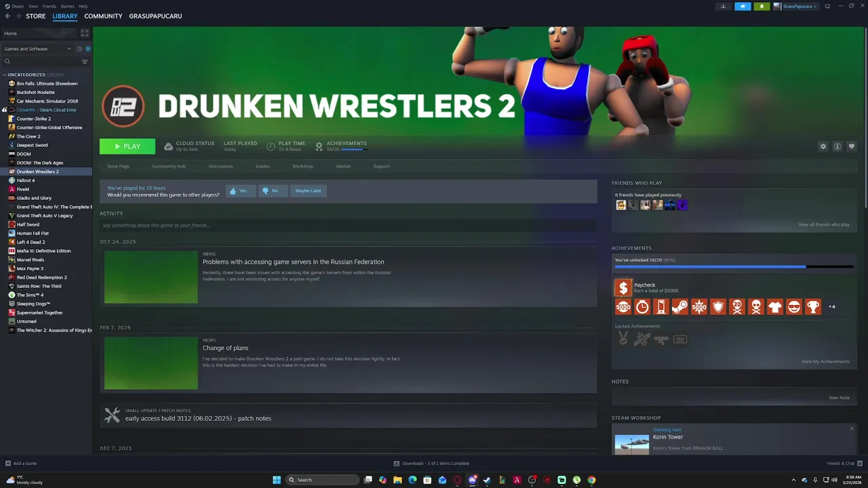Open the Games menu
868x488 pixels.
[x=68, y=6]
